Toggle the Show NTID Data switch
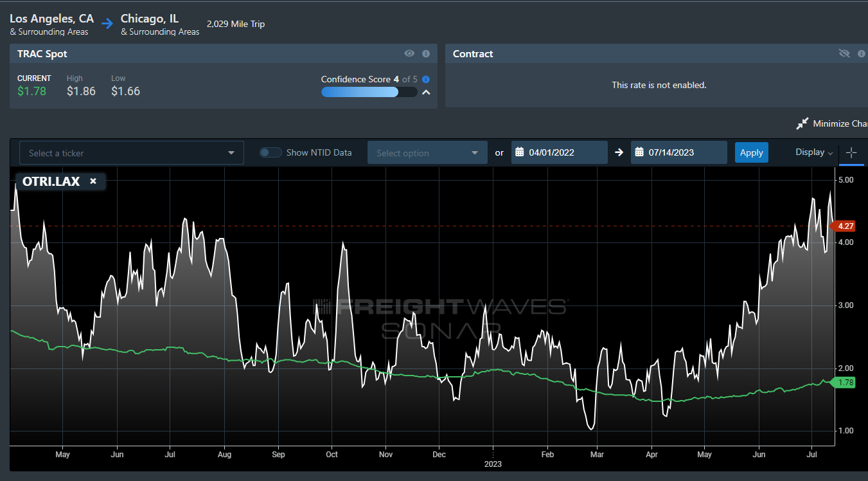 click(270, 152)
